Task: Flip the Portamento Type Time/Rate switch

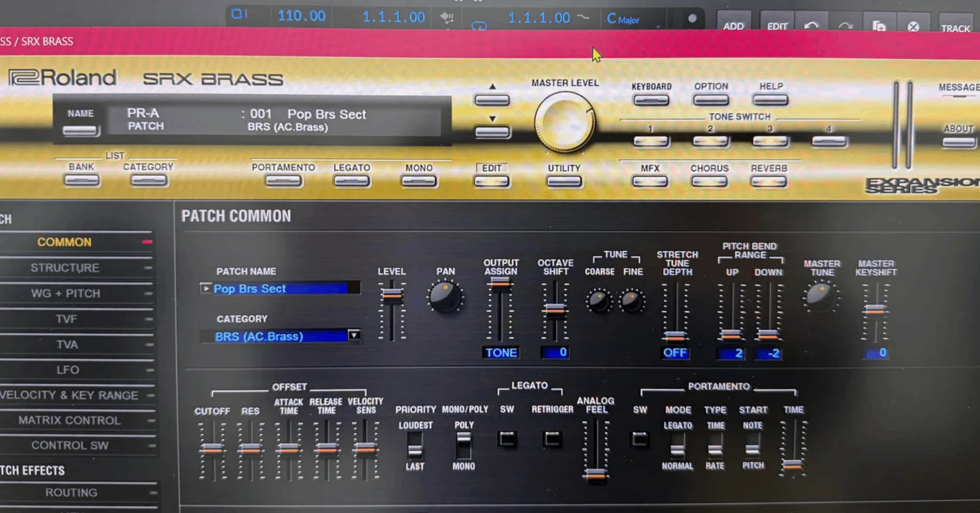Action: tap(715, 447)
